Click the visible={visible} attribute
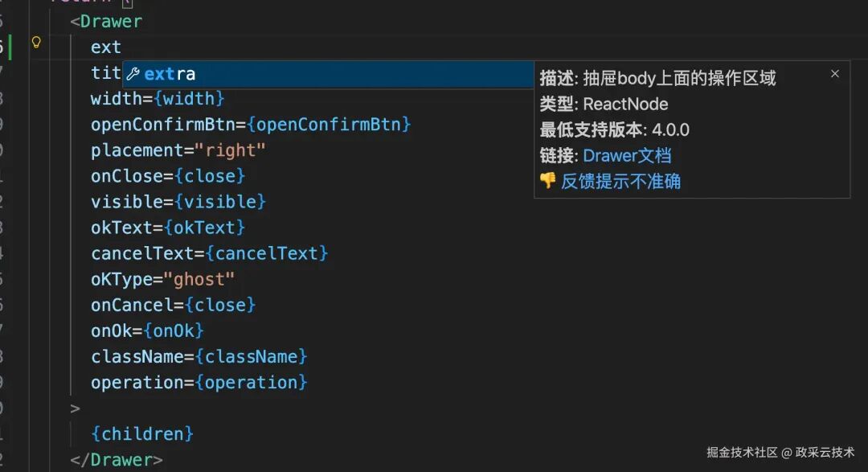Image resolution: width=868 pixels, height=472 pixels. [x=177, y=201]
